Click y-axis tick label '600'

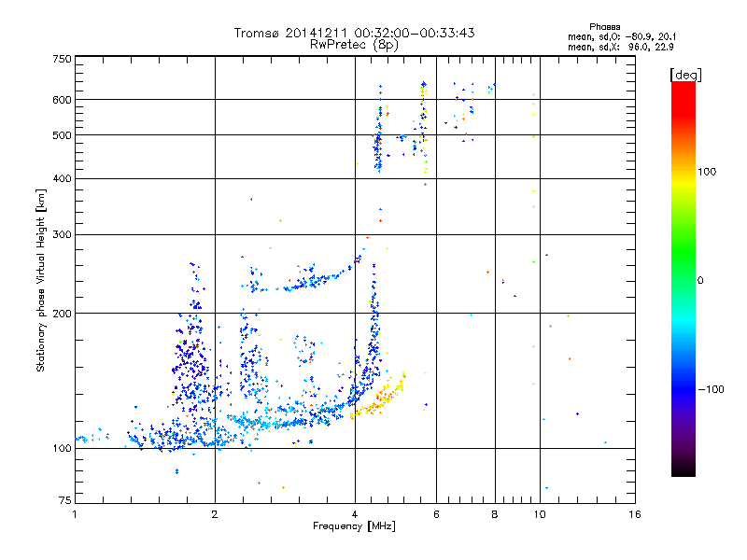click(x=63, y=100)
